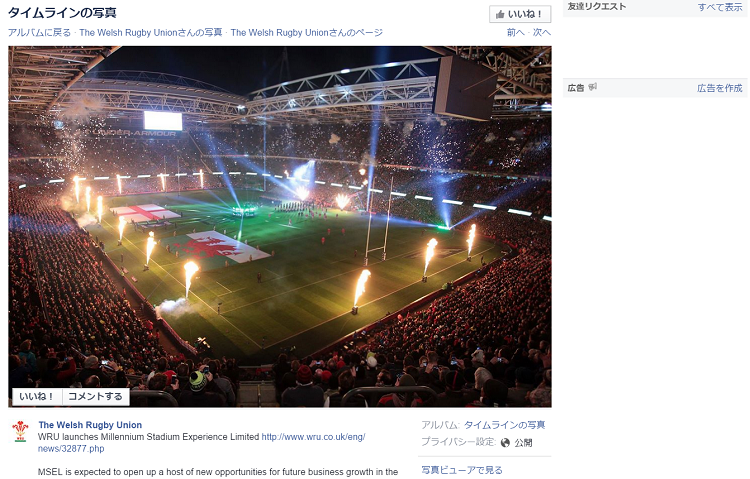
Task: Open the wru.co.uk news article URL
Action: (x=201, y=443)
